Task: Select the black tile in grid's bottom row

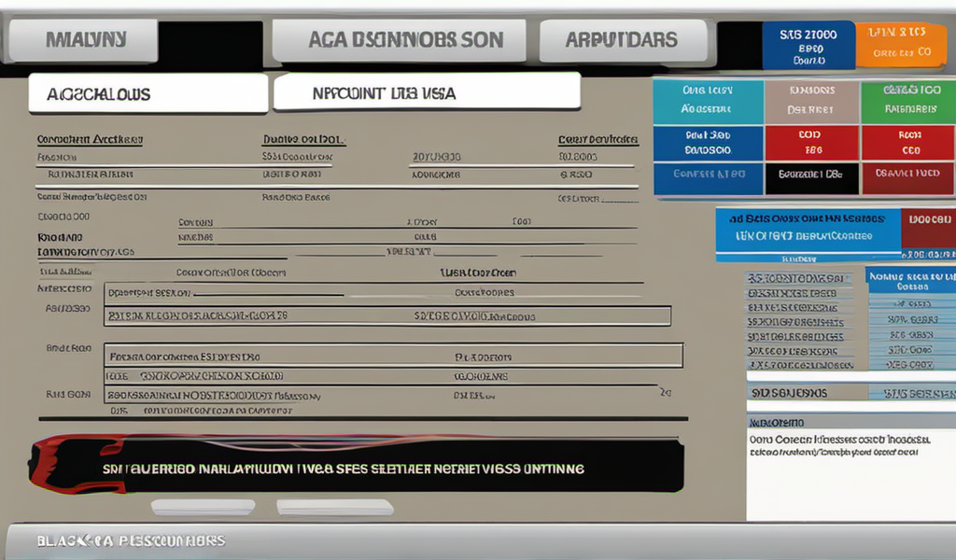Action: [x=810, y=175]
